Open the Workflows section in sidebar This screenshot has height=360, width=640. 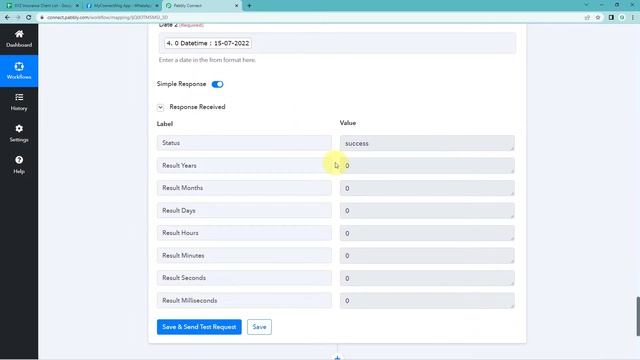coord(19,71)
